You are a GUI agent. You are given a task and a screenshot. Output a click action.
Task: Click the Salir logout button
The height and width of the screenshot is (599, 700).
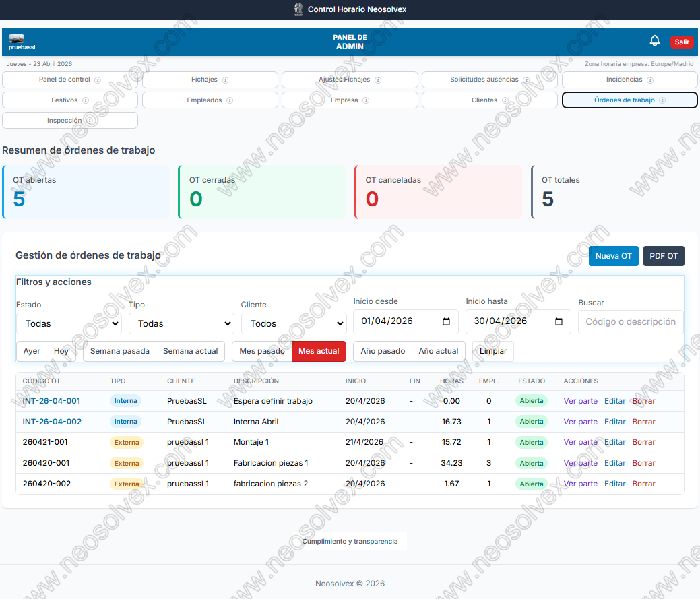click(x=682, y=42)
